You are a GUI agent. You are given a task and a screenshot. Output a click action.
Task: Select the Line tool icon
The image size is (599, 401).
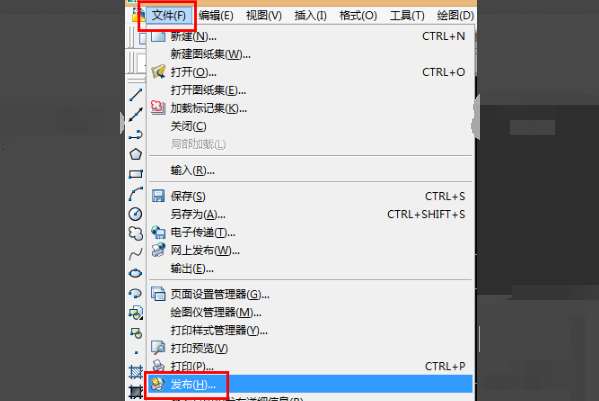pos(136,95)
